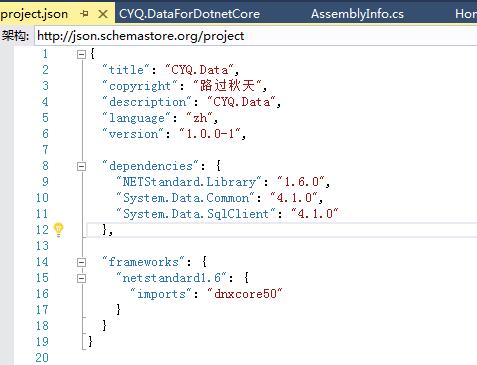
Task: Collapse the netstandard1.6 block
Action: pyautogui.click(x=81, y=278)
